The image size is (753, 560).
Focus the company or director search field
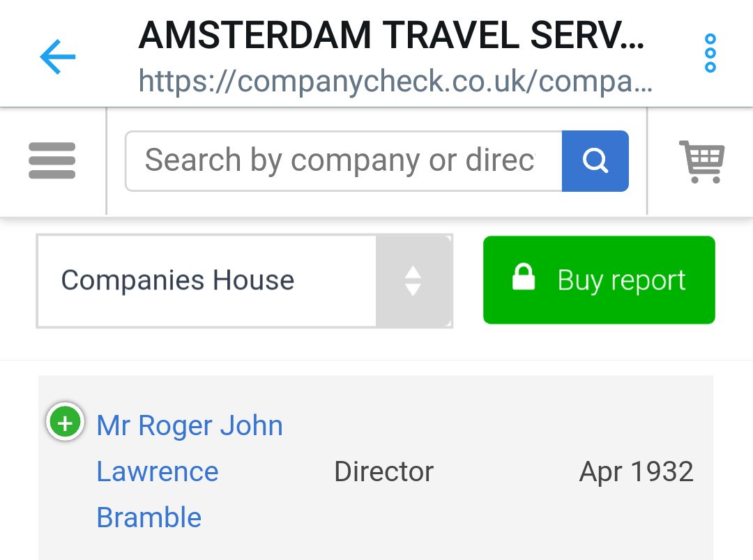click(x=343, y=160)
